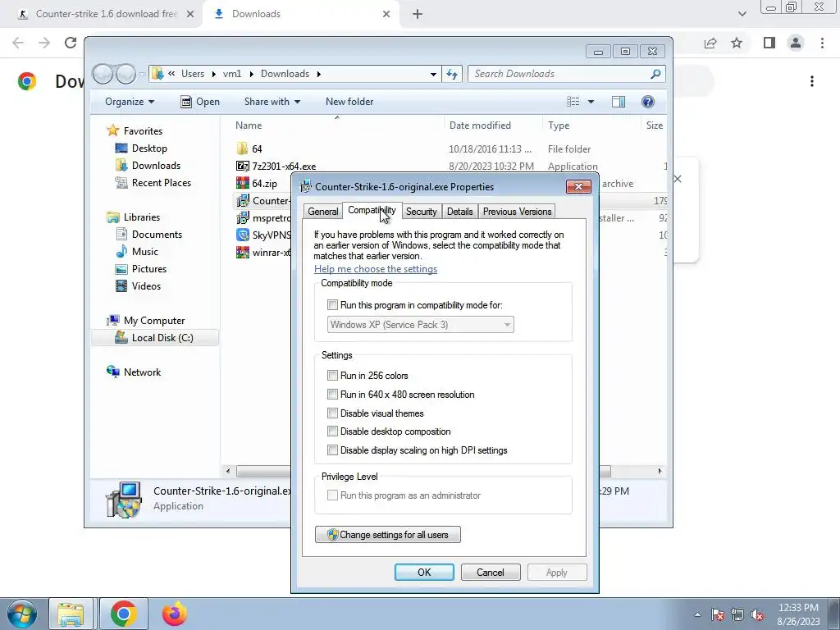Image resolution: width=840 pixels, height=630 pixels.
Task: Select Documents under Libraries
Action: (157, 234)
